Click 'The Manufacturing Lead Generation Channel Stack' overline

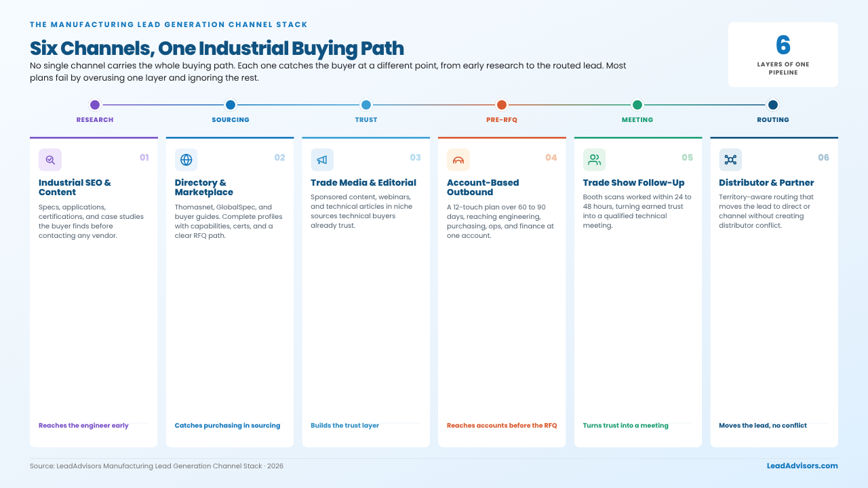point(169,24)
